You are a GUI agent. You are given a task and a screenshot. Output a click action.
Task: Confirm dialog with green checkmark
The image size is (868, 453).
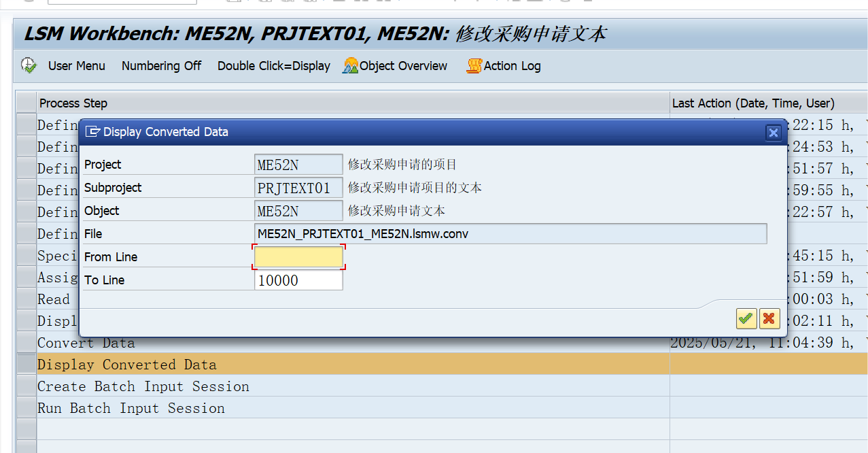(x=746, y=318)
